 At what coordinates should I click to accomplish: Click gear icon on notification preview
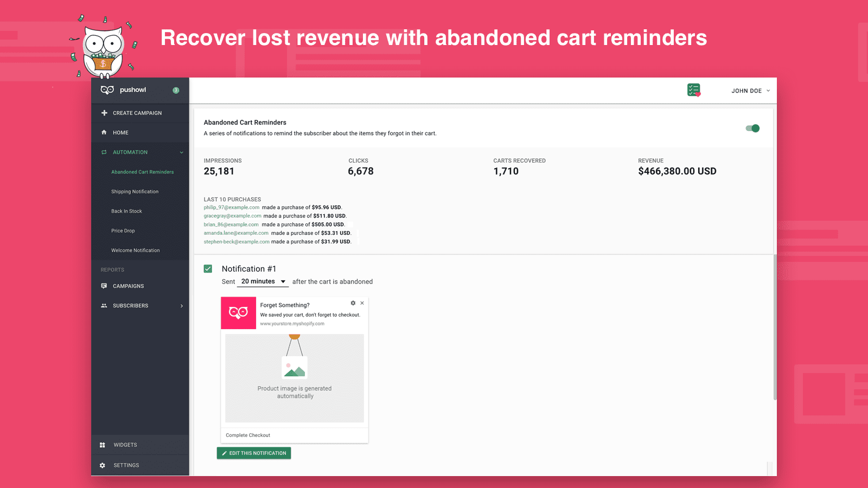[353, 303]
